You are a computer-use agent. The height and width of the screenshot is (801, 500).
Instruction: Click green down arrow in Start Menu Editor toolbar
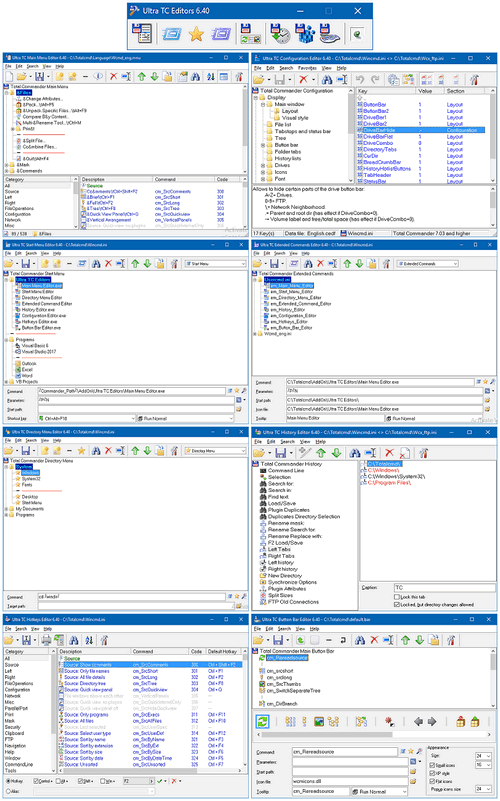point(147,264)
